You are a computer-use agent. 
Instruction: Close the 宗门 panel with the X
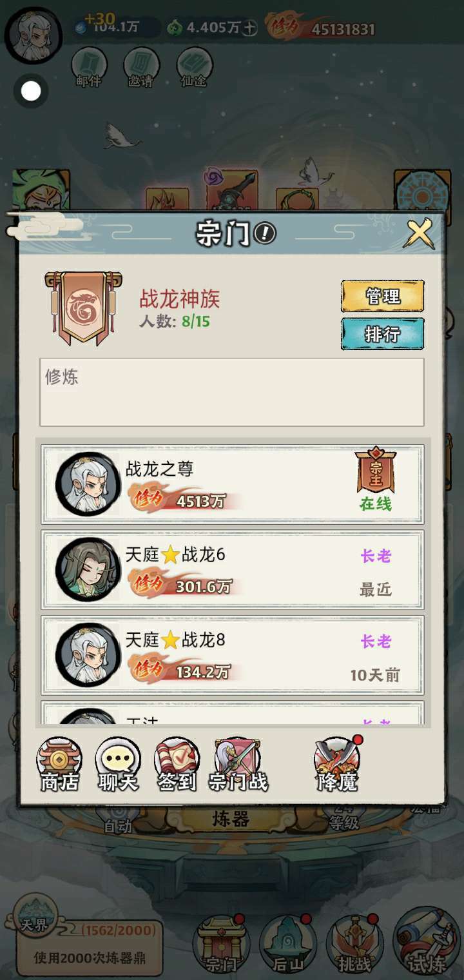419,233
